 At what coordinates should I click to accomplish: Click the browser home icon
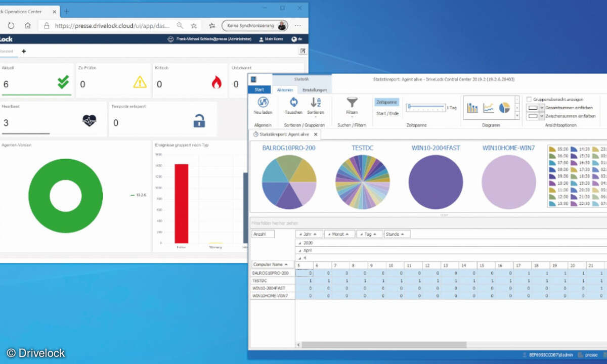28,25
